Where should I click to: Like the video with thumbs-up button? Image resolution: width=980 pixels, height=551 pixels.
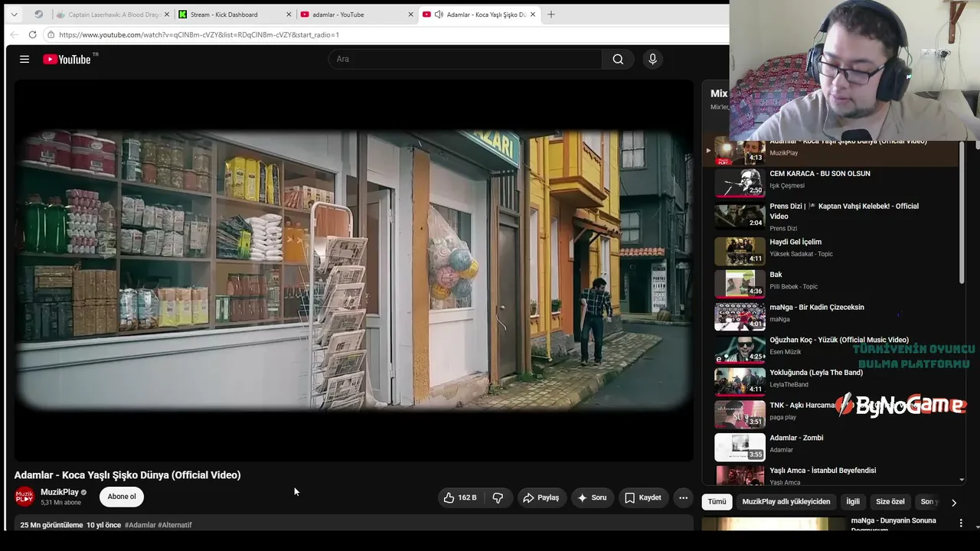pyautogui.click(x=460, y=497)
